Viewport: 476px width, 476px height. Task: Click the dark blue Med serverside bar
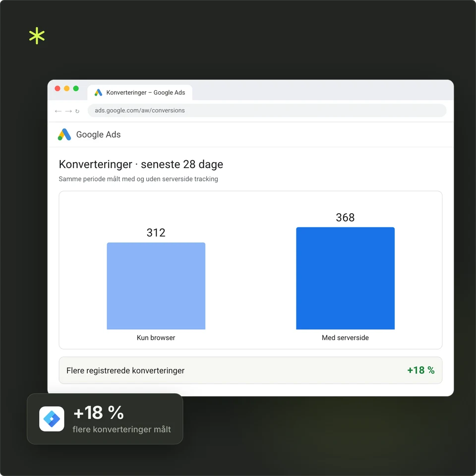click(345, 278)
